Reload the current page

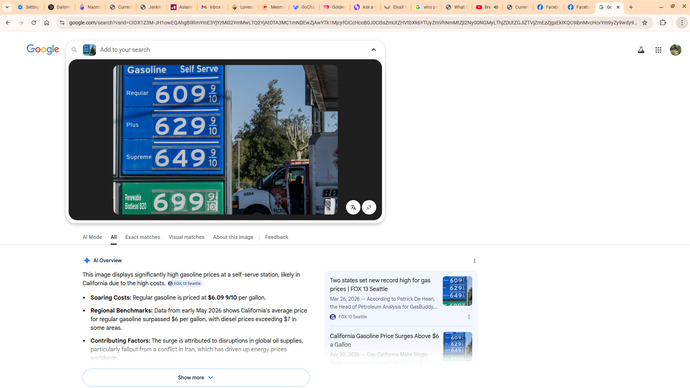[33, 22]
